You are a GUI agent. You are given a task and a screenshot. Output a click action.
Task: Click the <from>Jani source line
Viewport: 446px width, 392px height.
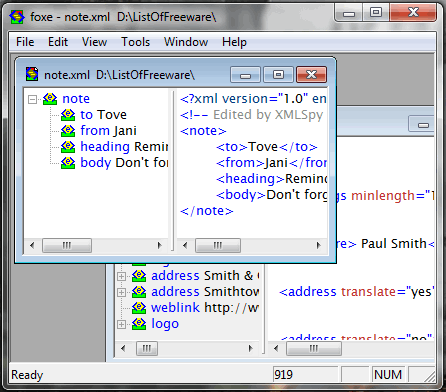pos(271,163)
